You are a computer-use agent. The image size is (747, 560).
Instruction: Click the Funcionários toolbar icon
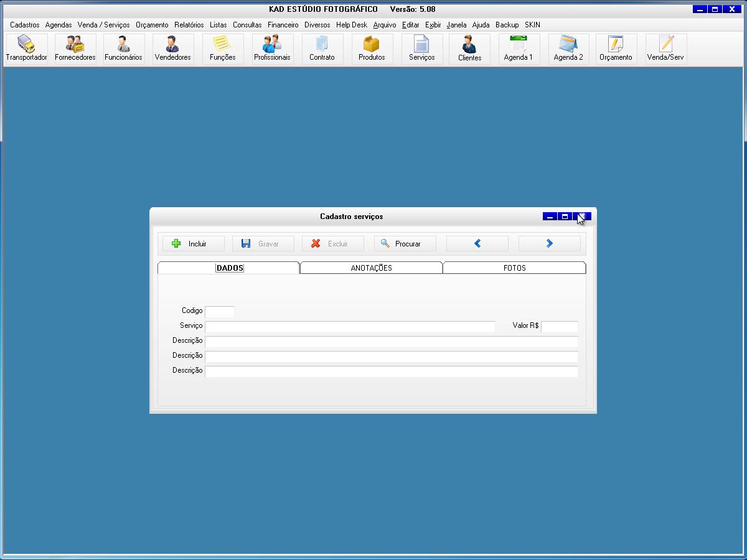click(123, 49)
